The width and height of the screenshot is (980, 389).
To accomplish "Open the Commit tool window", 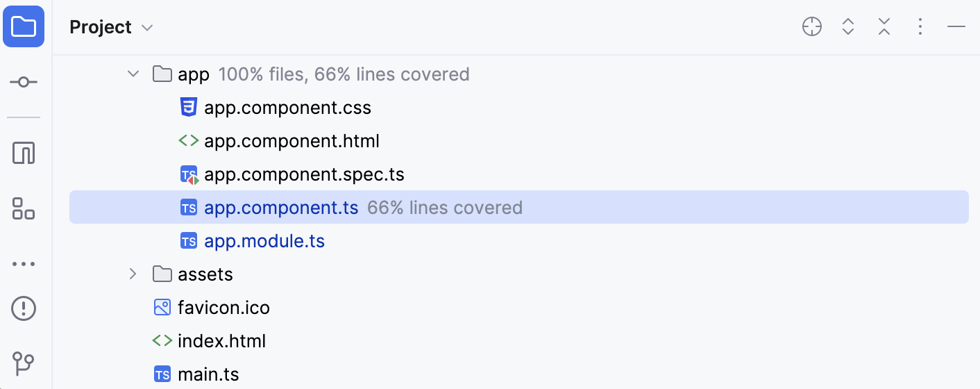I will [24, 82].
